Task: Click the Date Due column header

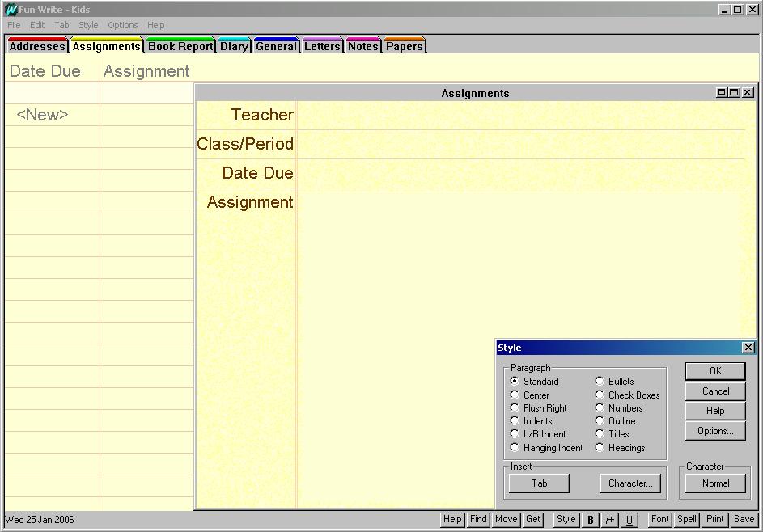Action: [45, 71]
